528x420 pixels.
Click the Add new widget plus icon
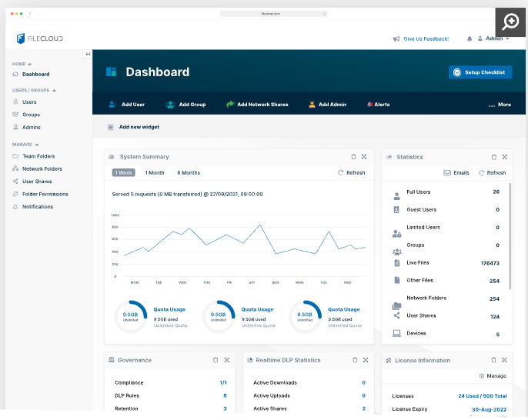[111, 127]
